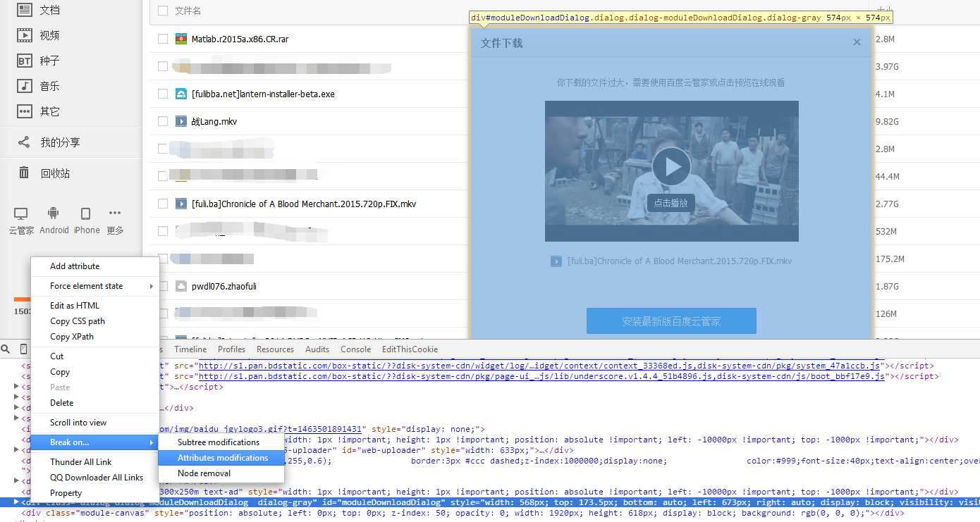This screenshot has height=522, width=980.
Task: Open the 回收站 recycle bin
Action: coord(44,173)
